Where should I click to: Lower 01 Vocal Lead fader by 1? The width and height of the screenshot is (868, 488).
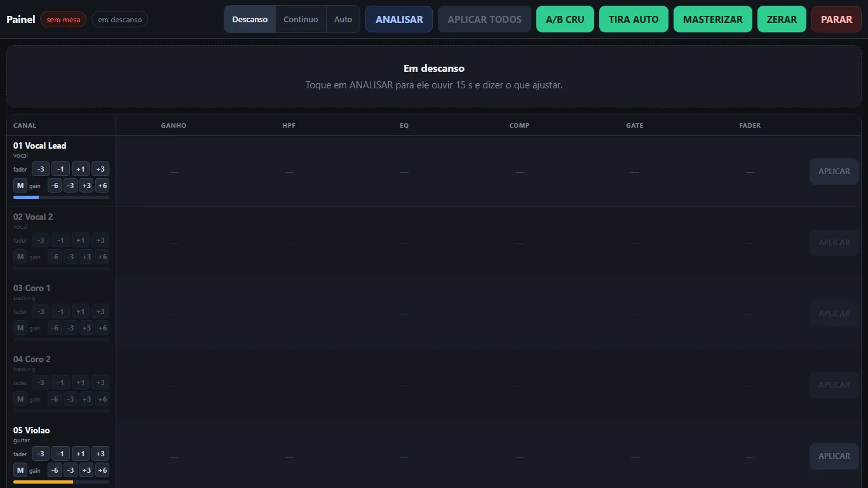pyautogui.click(x=60, y=169)
